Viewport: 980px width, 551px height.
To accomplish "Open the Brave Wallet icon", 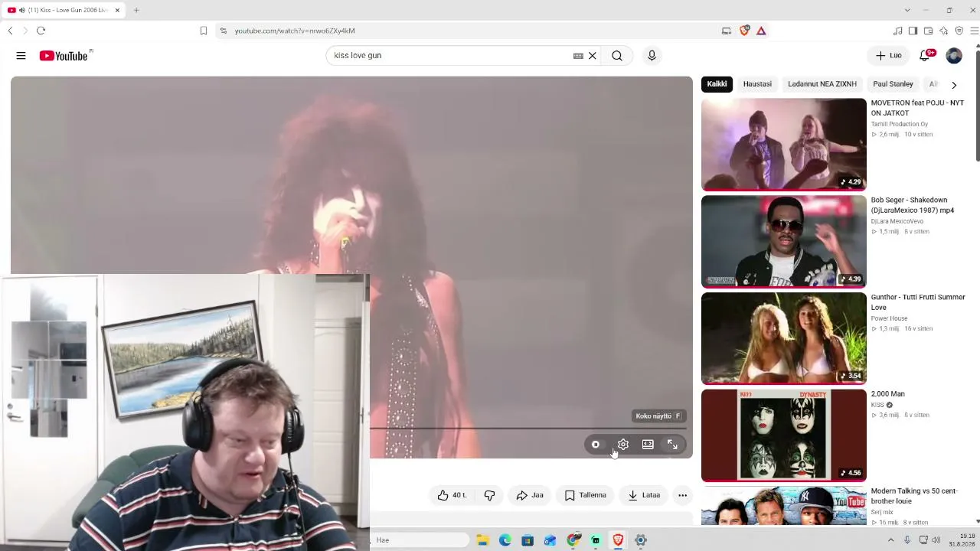I will pos(928,31).
